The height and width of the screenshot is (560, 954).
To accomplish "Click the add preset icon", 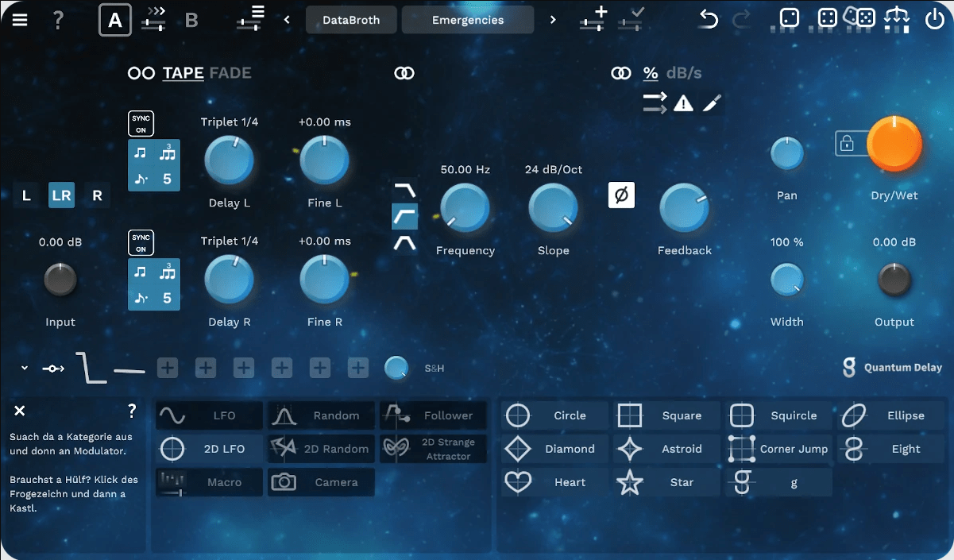I will 594,19.
